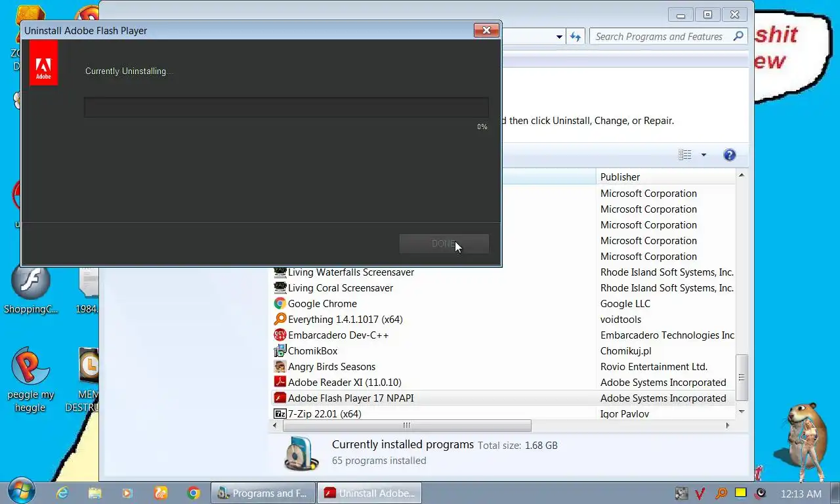840x504 pixels.
Task: Launch Internet Explorer from the taskbar
Action: pos(62,493)
